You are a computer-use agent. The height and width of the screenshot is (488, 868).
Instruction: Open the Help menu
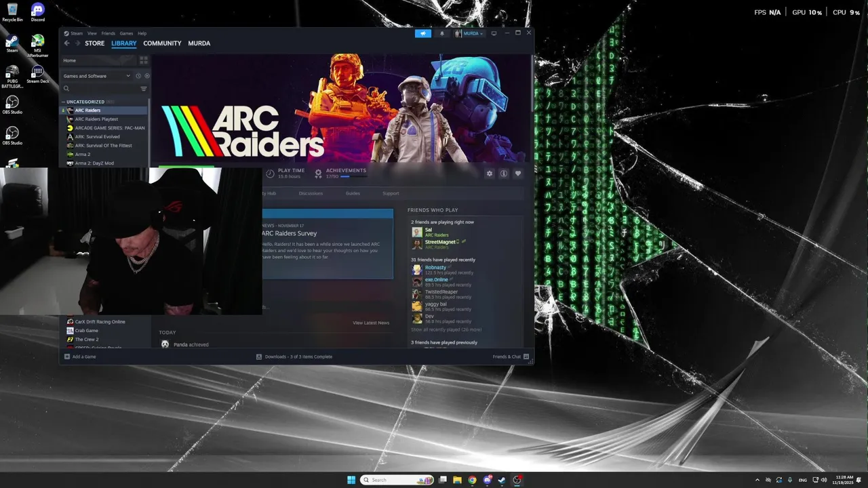click(142, 33)
